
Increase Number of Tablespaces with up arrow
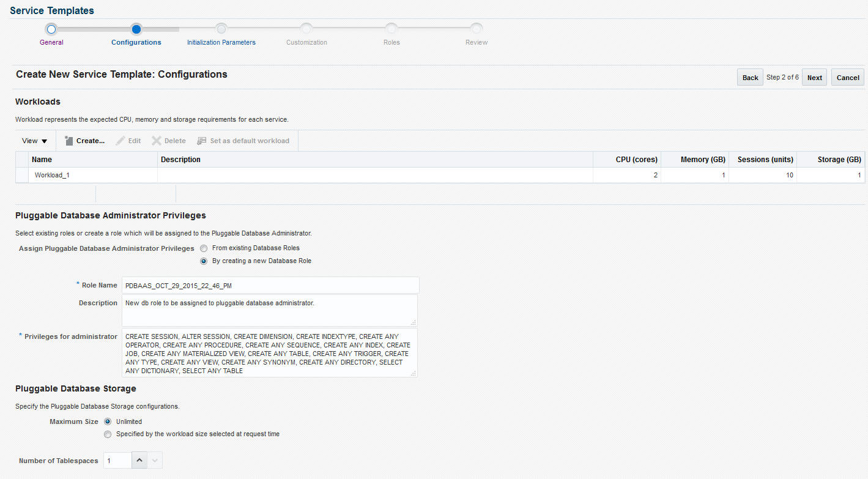coord(139,461)
